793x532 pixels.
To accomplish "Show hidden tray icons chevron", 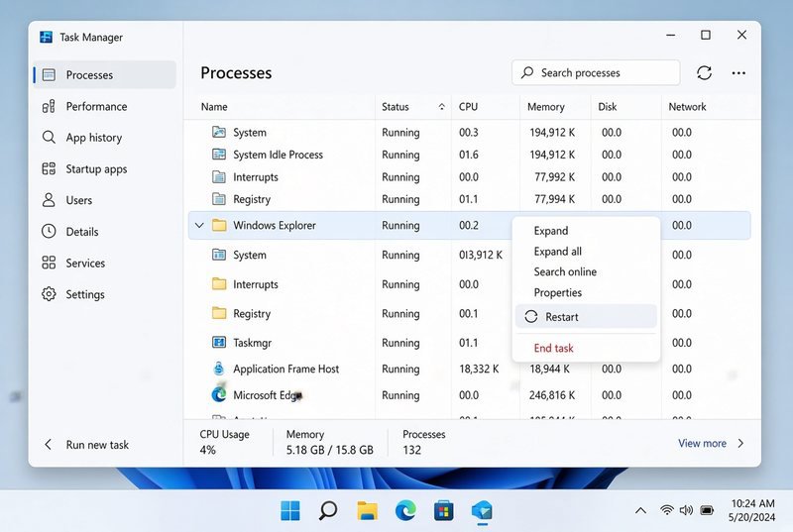I will [640, 510].
